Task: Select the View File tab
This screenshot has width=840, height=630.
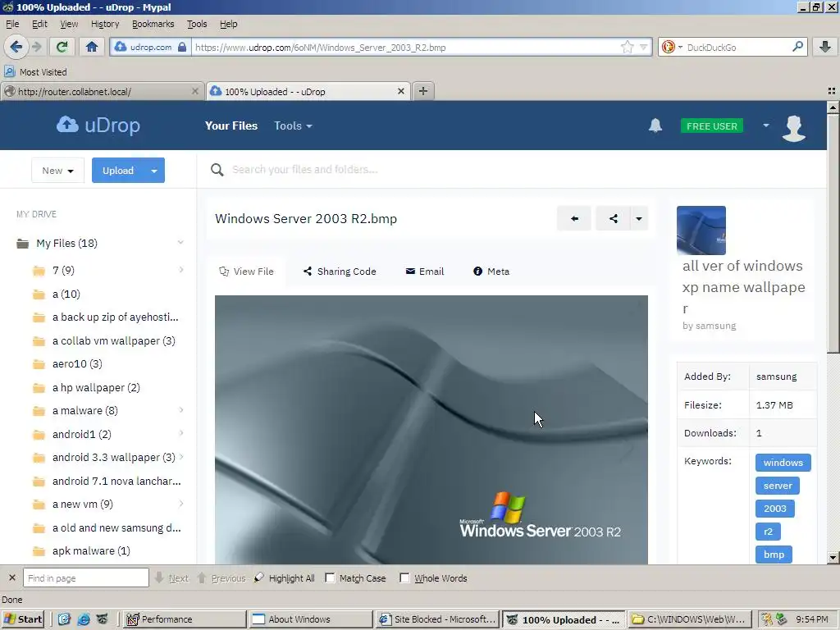Action: pos(246,272)
